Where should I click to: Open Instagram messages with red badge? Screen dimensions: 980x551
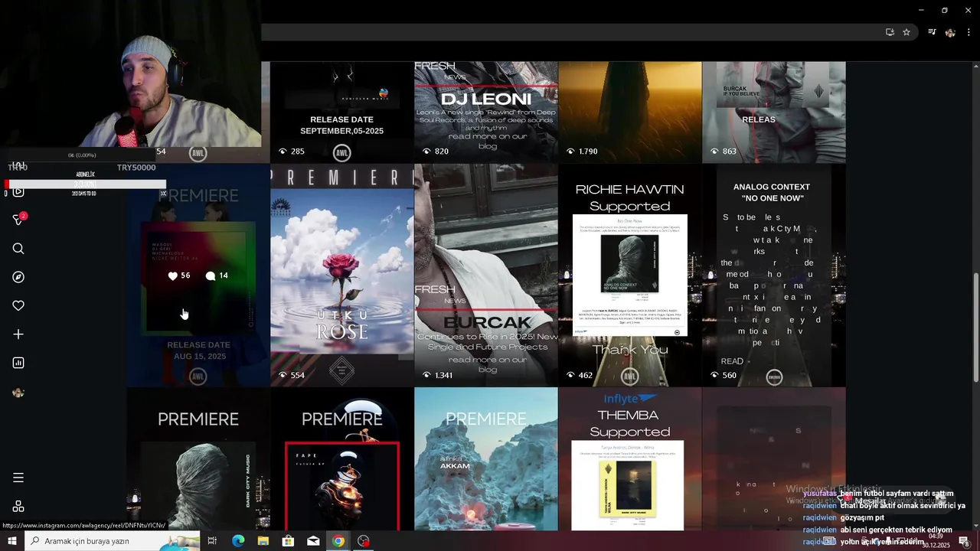pyautogui.click(x=19, y=220)
